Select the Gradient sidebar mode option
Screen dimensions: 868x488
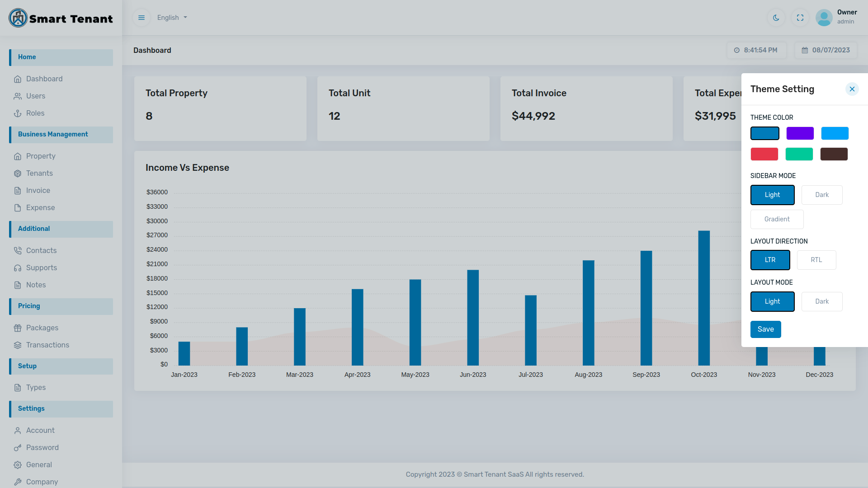(777, 219)
